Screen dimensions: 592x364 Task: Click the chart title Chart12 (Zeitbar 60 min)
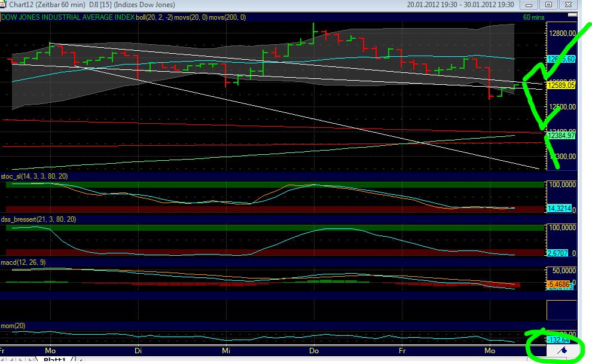tap(47, 5)
